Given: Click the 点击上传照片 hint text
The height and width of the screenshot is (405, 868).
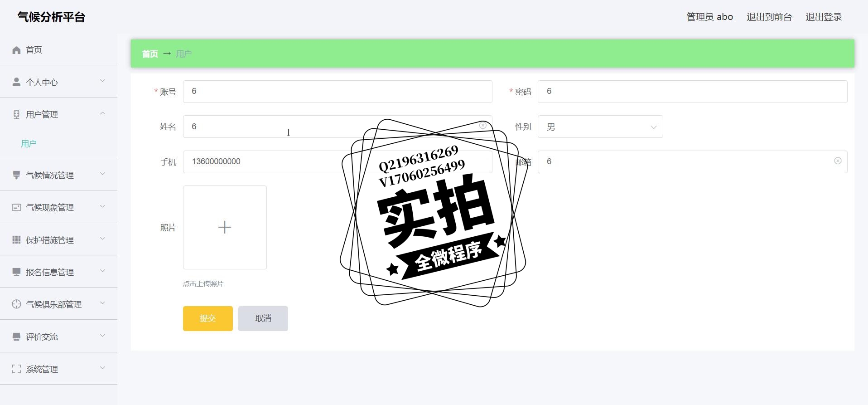Looking at the screenshot, I should pos(203,284).
